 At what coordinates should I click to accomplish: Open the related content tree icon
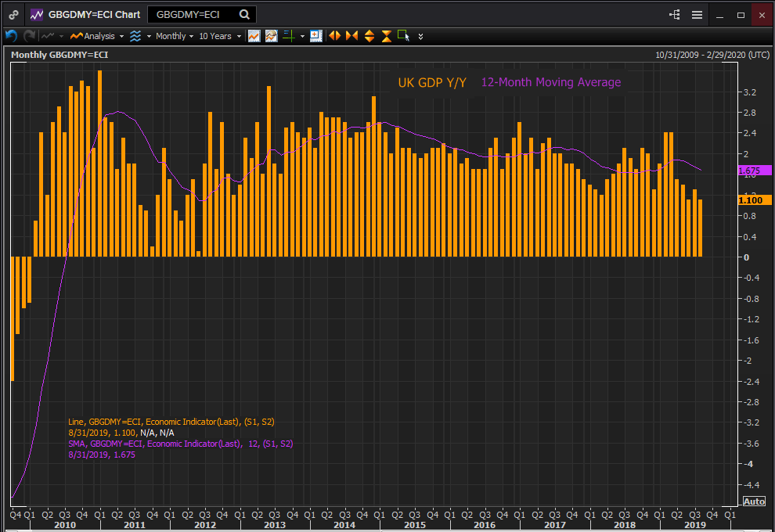tap(675, 14)
